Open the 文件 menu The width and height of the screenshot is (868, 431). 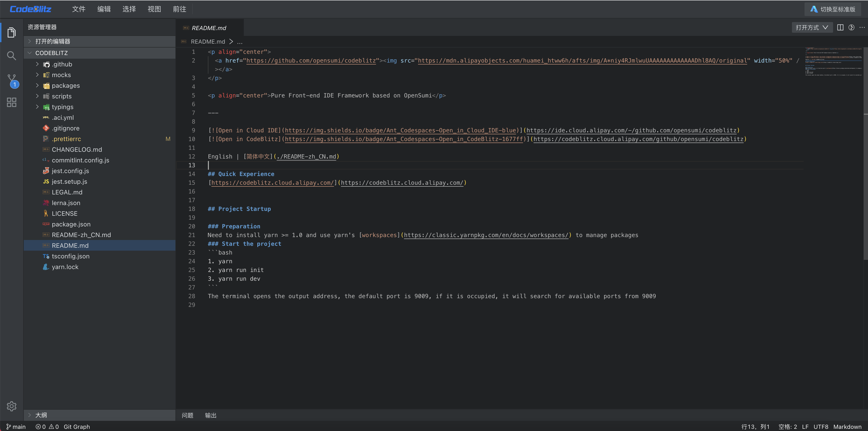click(x=79, y=9)
